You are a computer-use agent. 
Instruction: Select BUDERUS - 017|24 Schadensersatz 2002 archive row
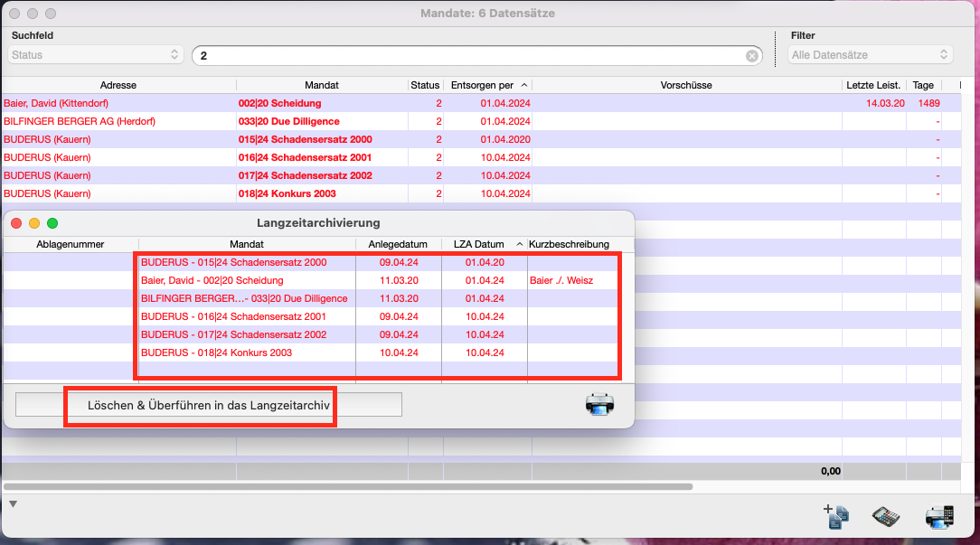pyautogui.click(x=319, y=335)
